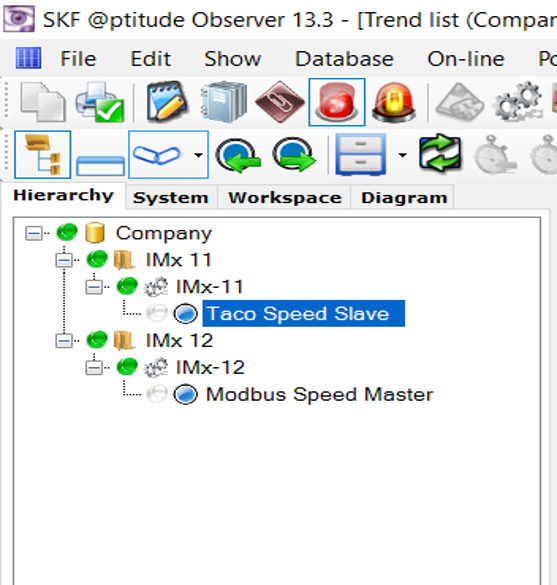557x585 pixels.
Task: Collapse the IMx-12 machine node
Action: [x=94, y=368]
